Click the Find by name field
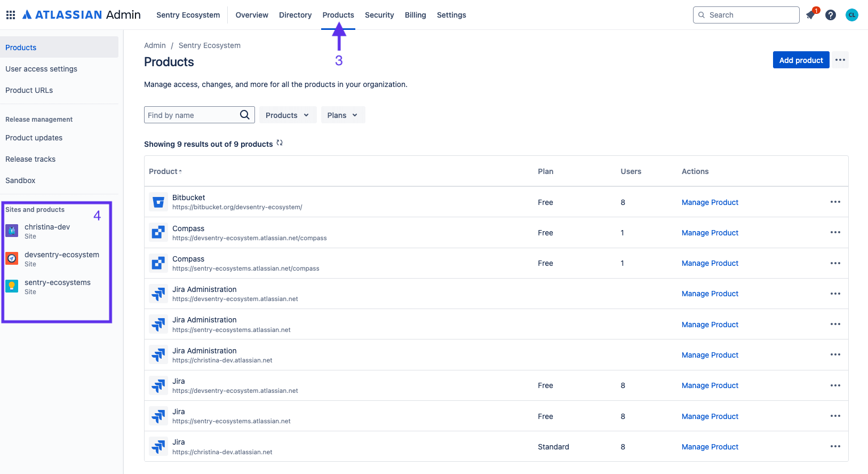 pos(190,115)
